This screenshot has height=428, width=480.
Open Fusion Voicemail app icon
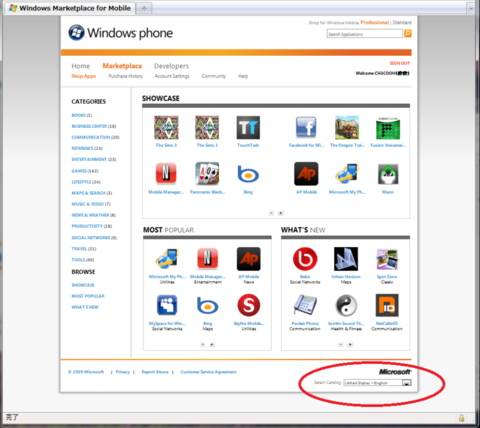[388, 128]
